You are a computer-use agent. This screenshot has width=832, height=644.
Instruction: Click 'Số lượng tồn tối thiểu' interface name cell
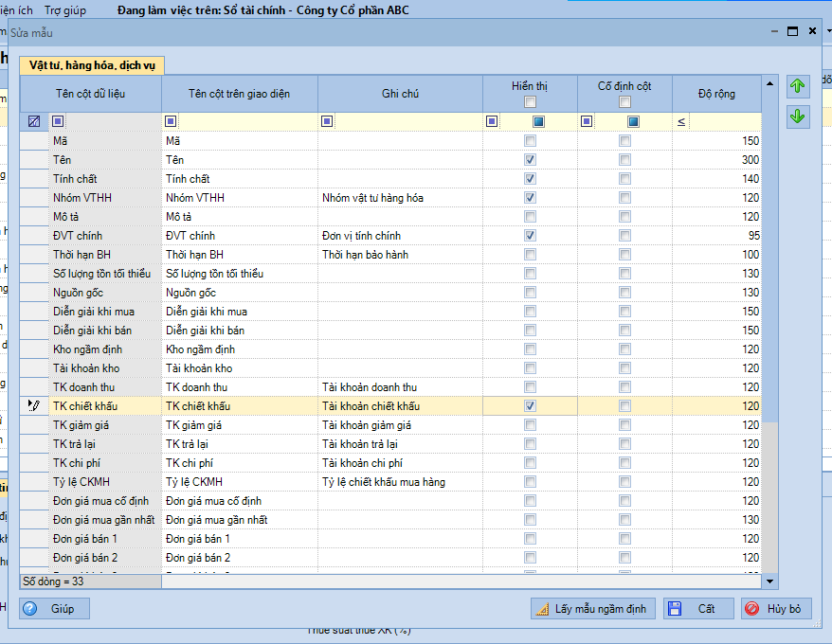(x=240, y=274)
